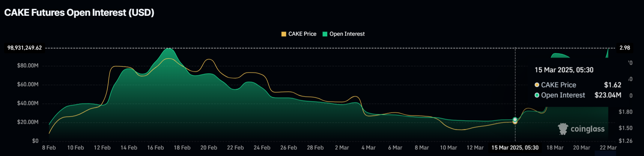
Task: Click the $20.00M y-axis label
Action: pyautogui.click(x=28, y=122)
